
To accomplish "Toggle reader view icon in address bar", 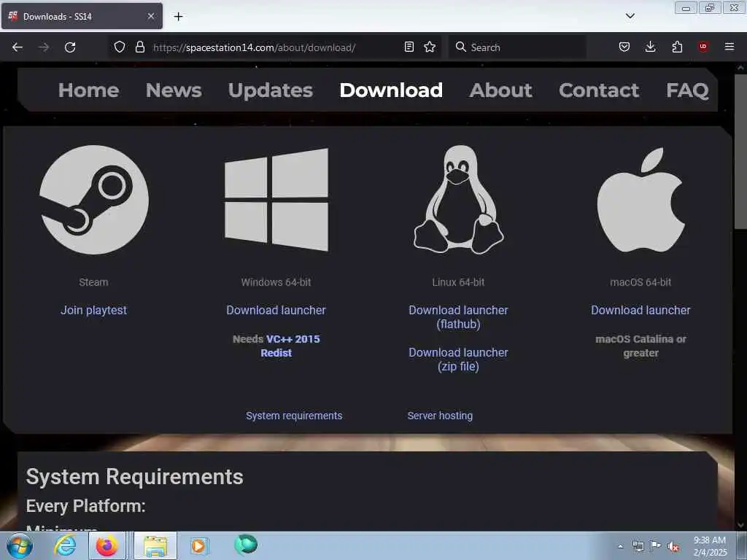I will coord(409,47).
